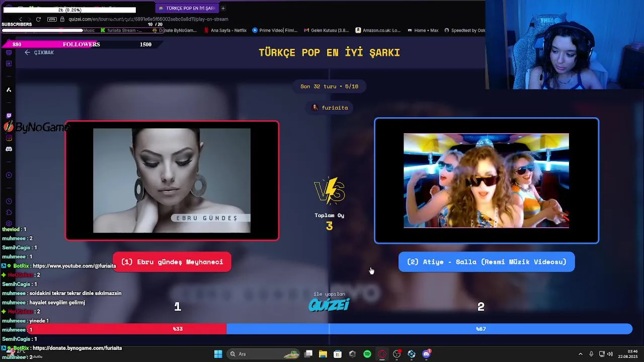Click Atiye Salla video thumbnail

click(486, 180)
